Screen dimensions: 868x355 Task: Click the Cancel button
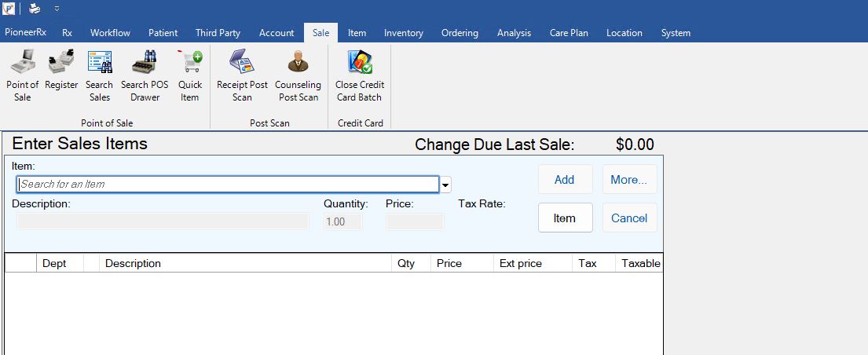629,218
